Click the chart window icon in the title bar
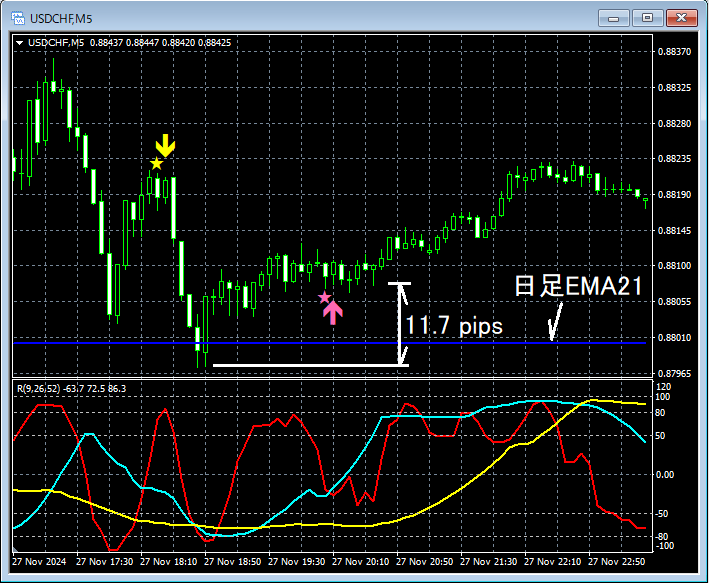This screenshot has width=710, height=583. (x=18, y=19)
